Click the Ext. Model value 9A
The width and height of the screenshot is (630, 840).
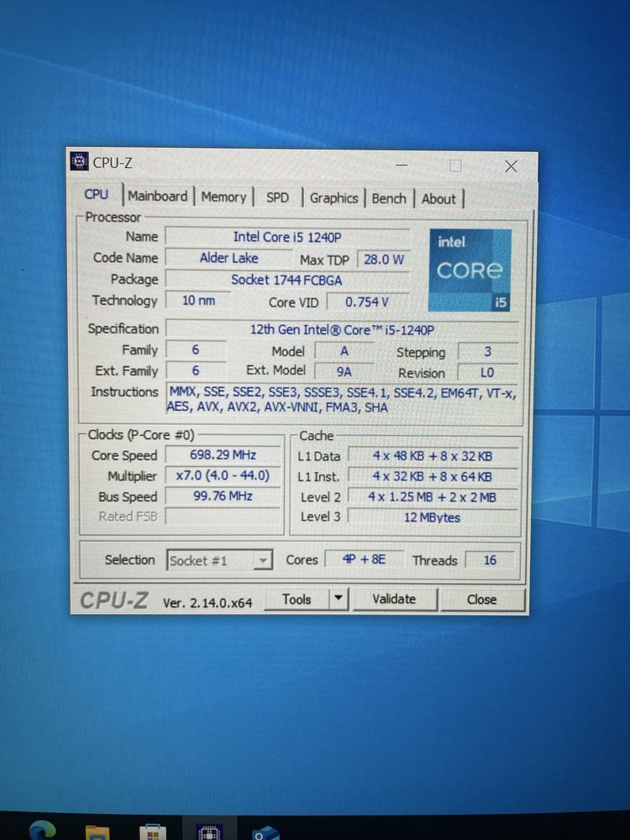coord(344,371)
